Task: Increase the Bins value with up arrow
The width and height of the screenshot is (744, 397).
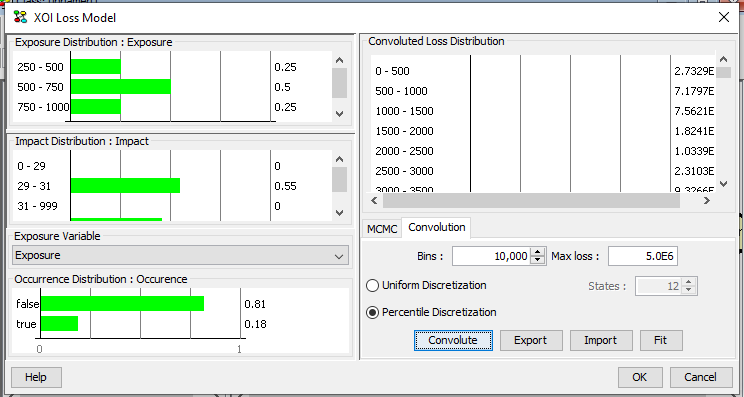Action: [x=537, y=252]
